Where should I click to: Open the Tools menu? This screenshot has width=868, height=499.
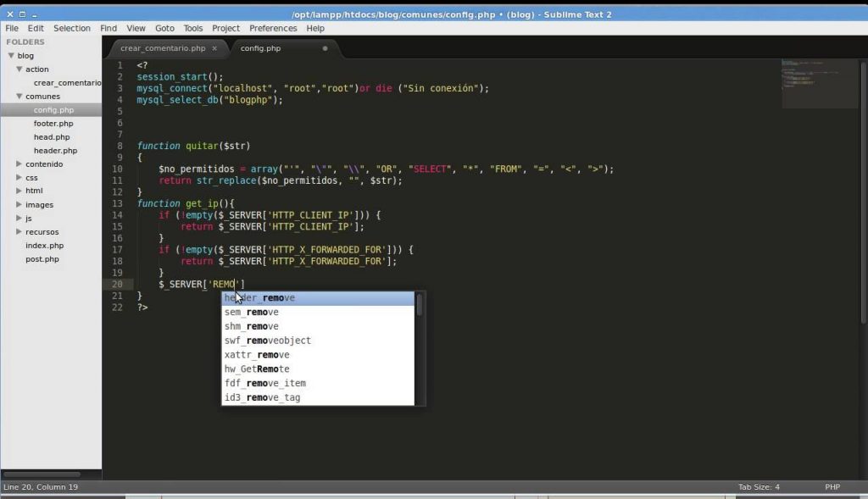[x=192, y=28]
